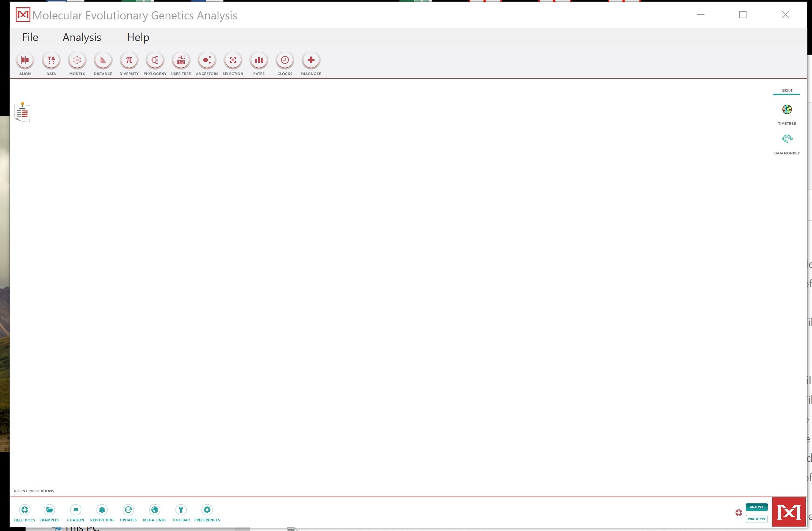
Task: Open the Data tool
Action: coord(51,60)
